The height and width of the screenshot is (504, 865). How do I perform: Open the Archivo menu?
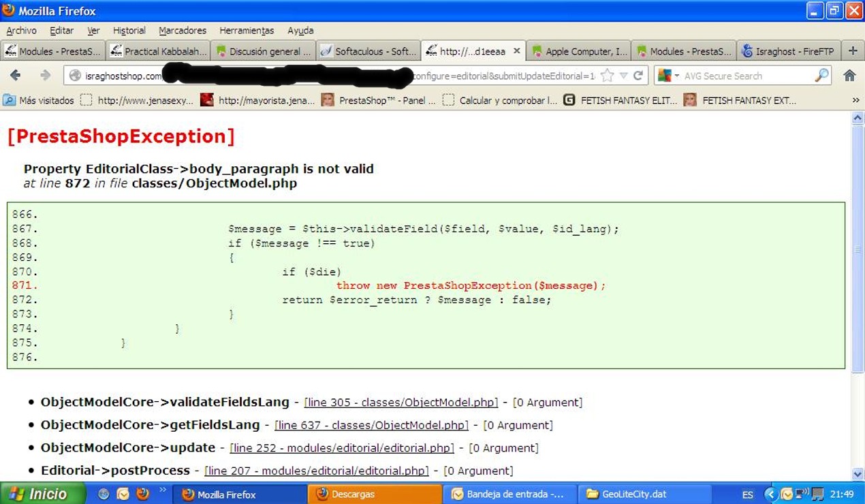tap(21, 31)
